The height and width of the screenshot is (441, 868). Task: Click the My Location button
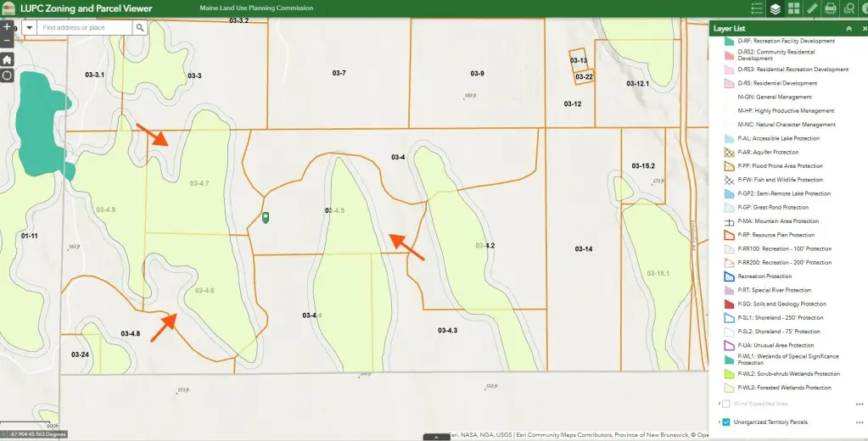pyautogui.click(x=7, y=75)
